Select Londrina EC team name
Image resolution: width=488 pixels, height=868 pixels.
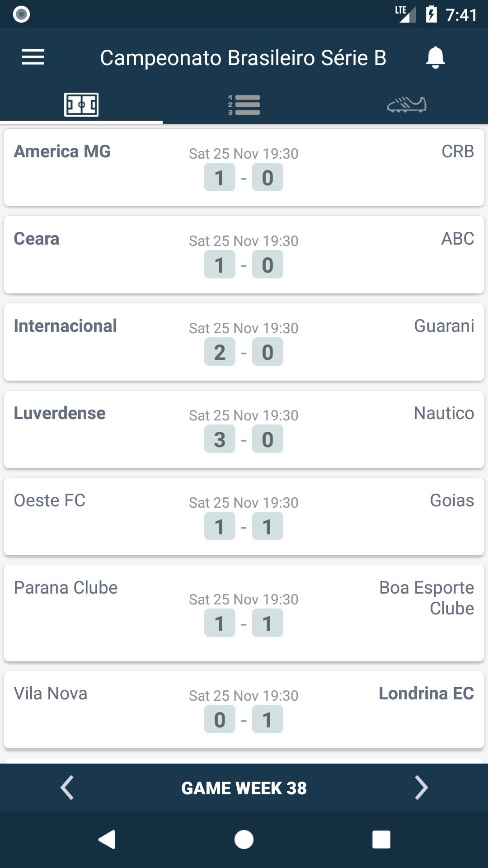(x=427, y=693)
